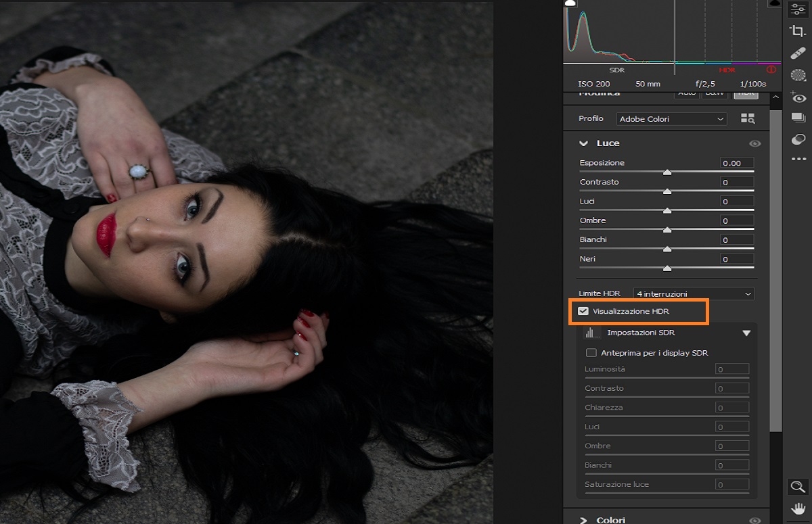This screenshot has height=524, width=812.
Task: Toggle visibility of the Luce section
Action: pos(754,143)
